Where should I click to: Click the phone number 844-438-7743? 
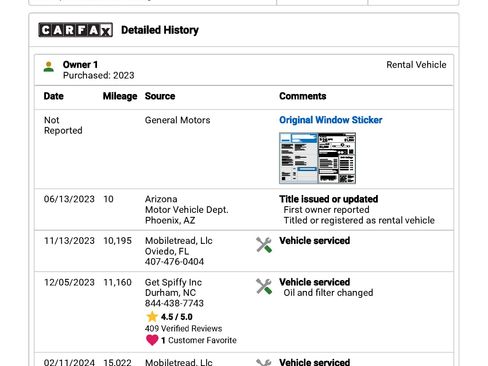(x=174, y=303)
